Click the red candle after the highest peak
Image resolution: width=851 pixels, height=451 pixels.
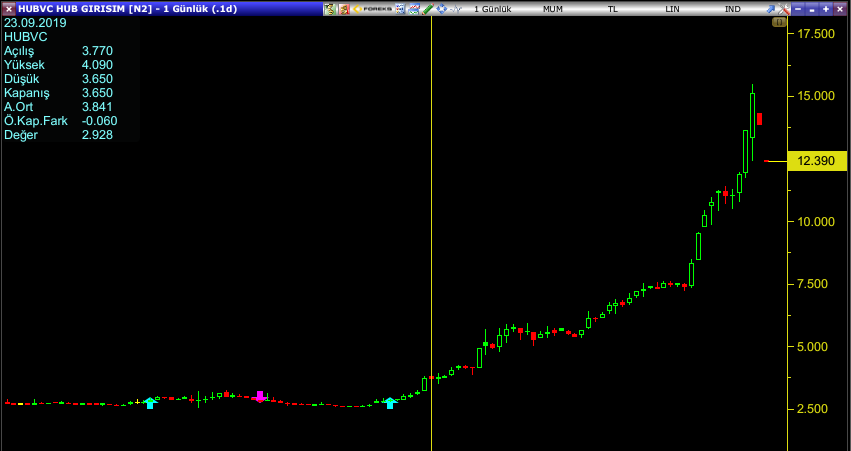[760, 119]
